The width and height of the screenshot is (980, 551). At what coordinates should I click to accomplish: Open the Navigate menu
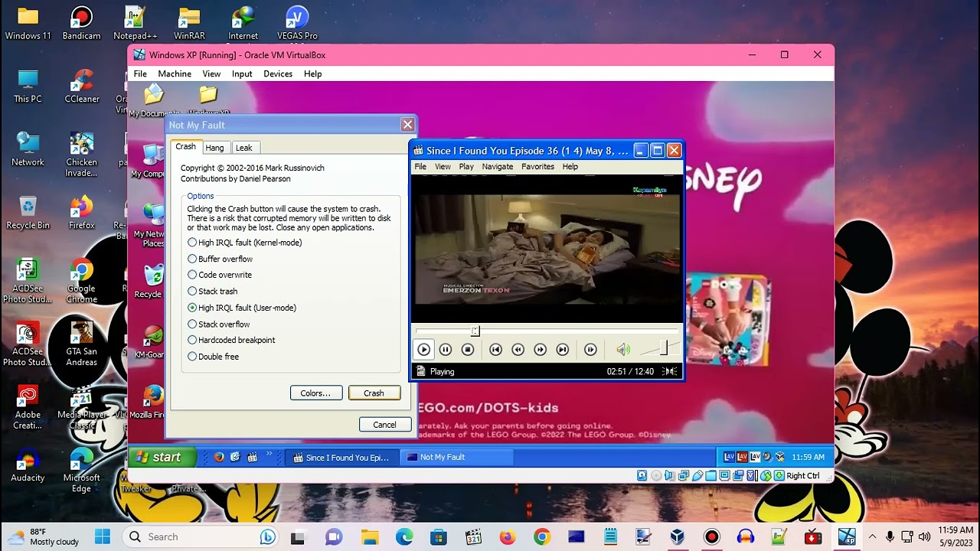498,166
